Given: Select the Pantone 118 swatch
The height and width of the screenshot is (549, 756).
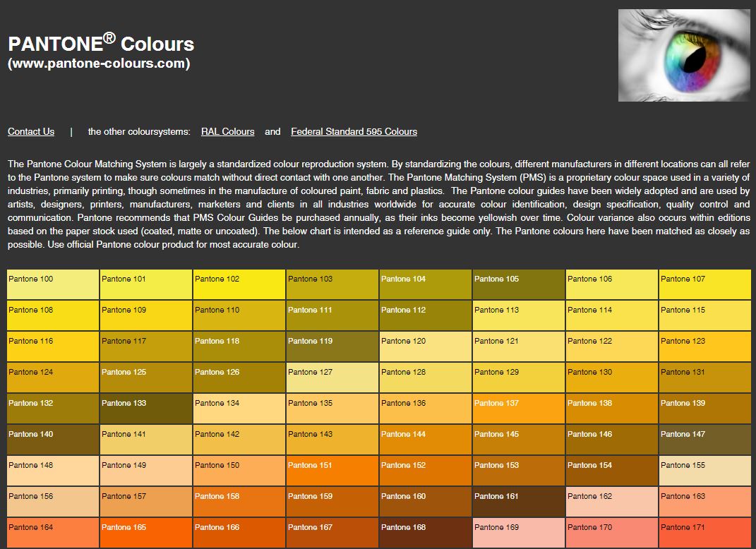Looking at the screenshot, I should [239, 346].
